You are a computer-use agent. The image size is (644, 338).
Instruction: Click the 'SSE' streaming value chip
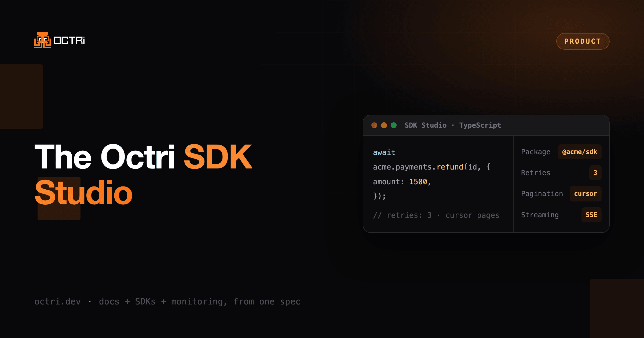pos(591,215)
